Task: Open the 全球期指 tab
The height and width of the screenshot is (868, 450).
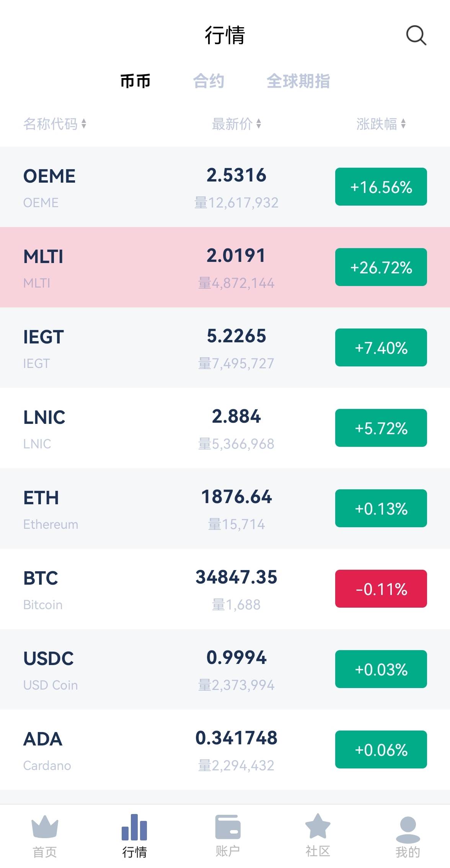Action: coord(298,81)
